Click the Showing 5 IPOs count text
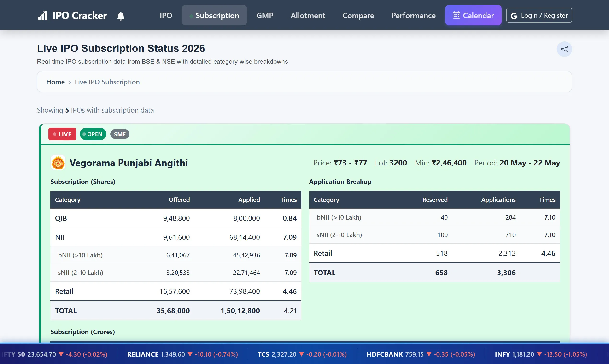This screenshot has height=364, width=609. pos(95,110)
